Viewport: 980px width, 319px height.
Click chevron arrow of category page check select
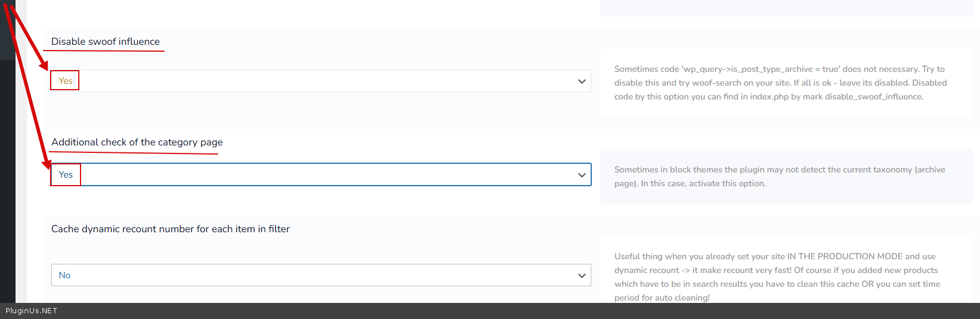[581, 175]
